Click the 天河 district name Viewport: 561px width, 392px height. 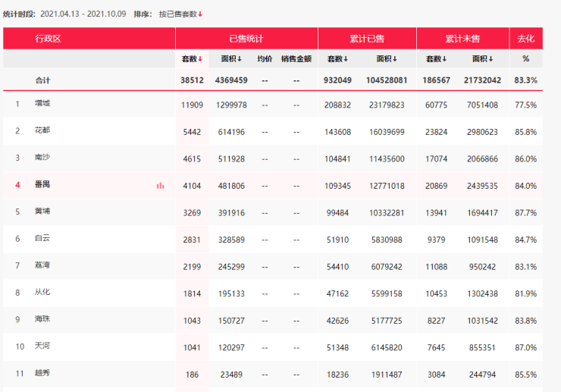[x=42, y=346]
